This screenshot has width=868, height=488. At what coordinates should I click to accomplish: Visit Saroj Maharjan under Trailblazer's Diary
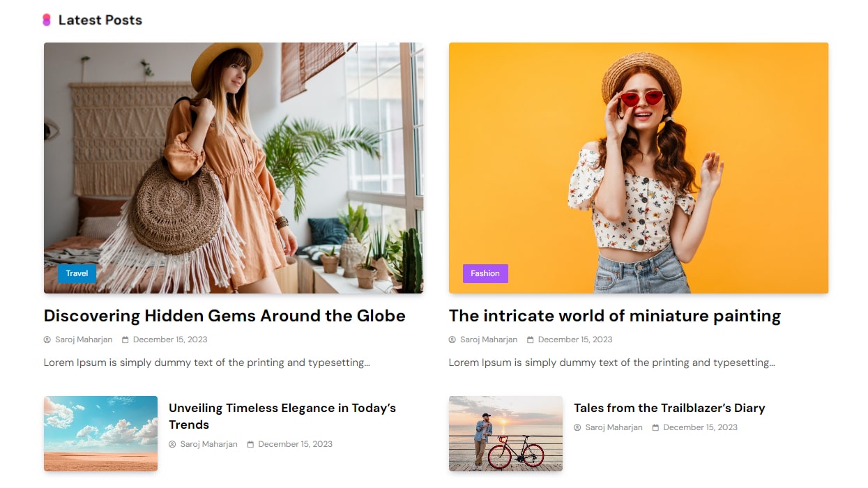pyautogui.click(x=614, y=428)
